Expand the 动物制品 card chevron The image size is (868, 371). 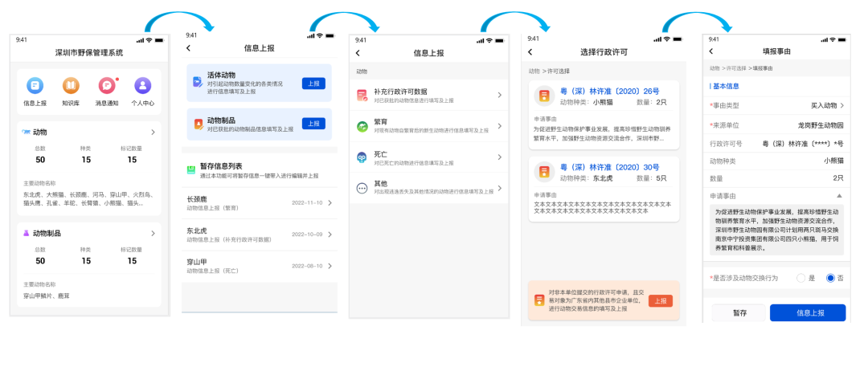(153, 233)
